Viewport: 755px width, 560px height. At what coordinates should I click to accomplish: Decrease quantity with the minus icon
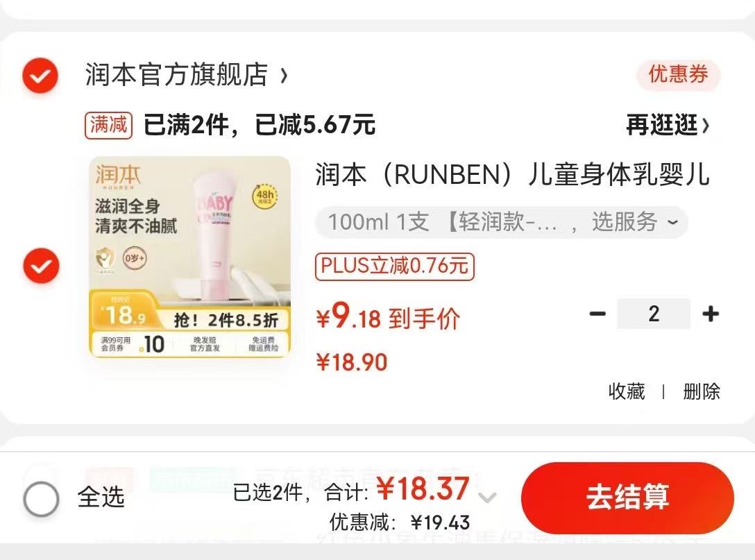[x=597, y=314]
